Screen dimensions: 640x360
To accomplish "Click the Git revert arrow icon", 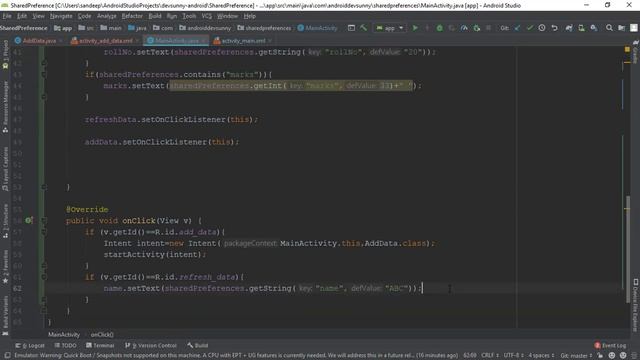I will click(x=554, y=28).
